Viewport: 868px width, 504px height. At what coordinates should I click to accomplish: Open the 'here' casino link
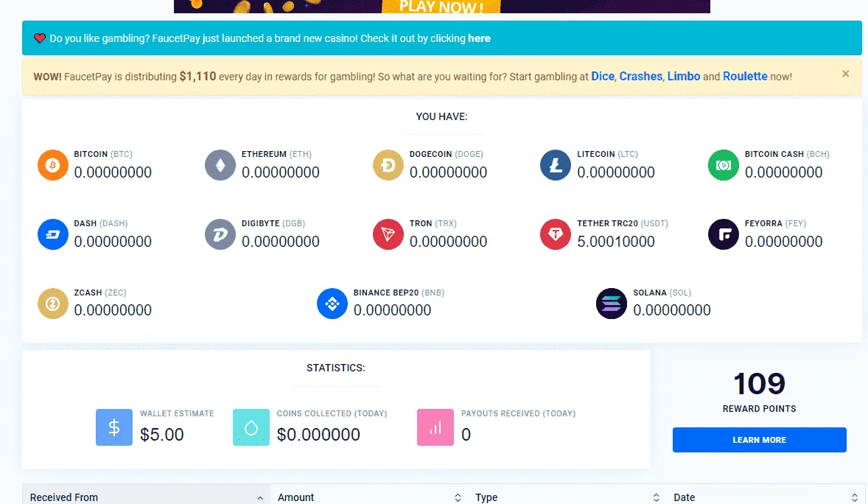click(479, 38)
